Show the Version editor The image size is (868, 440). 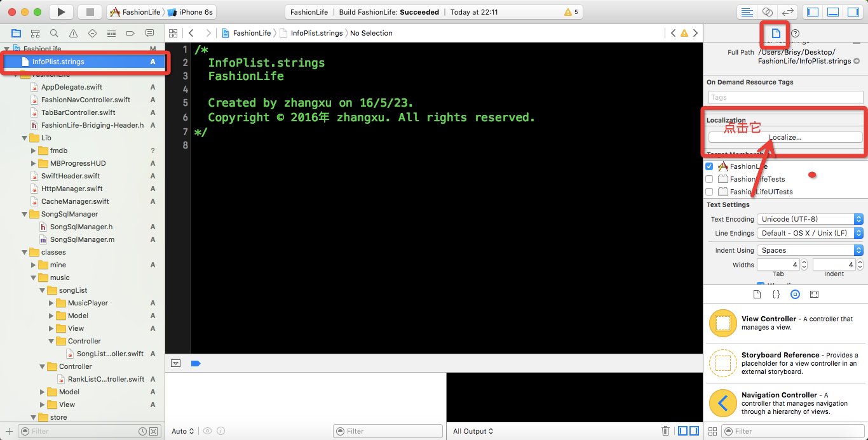point(788,12)
